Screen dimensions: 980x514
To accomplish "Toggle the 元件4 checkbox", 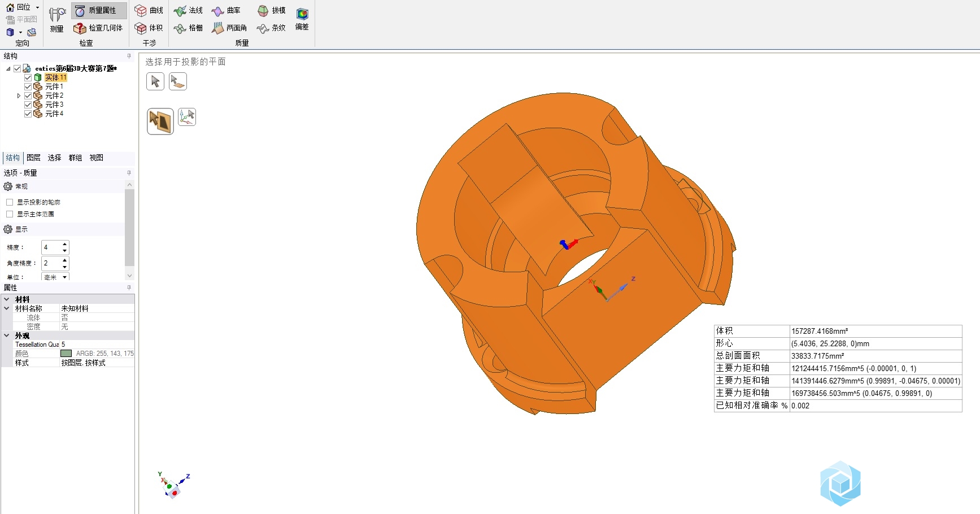I will pos(28,114).
